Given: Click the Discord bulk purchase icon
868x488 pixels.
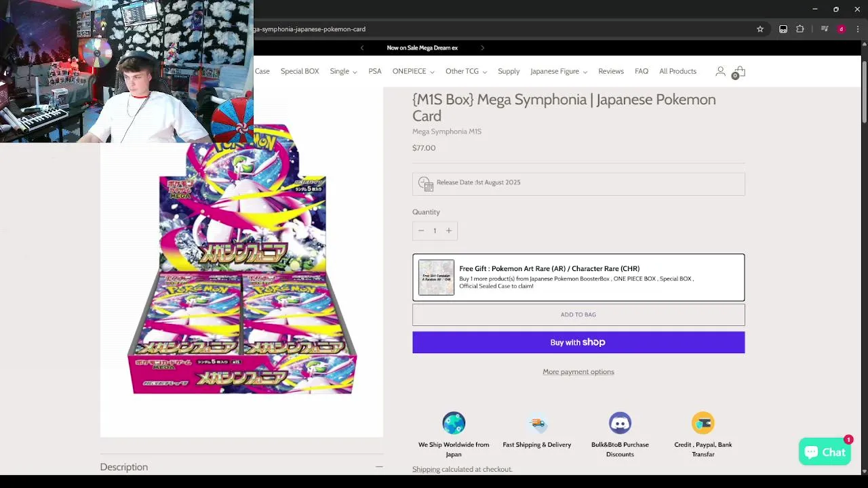Looking at the screenshot, I should point(620,423).
